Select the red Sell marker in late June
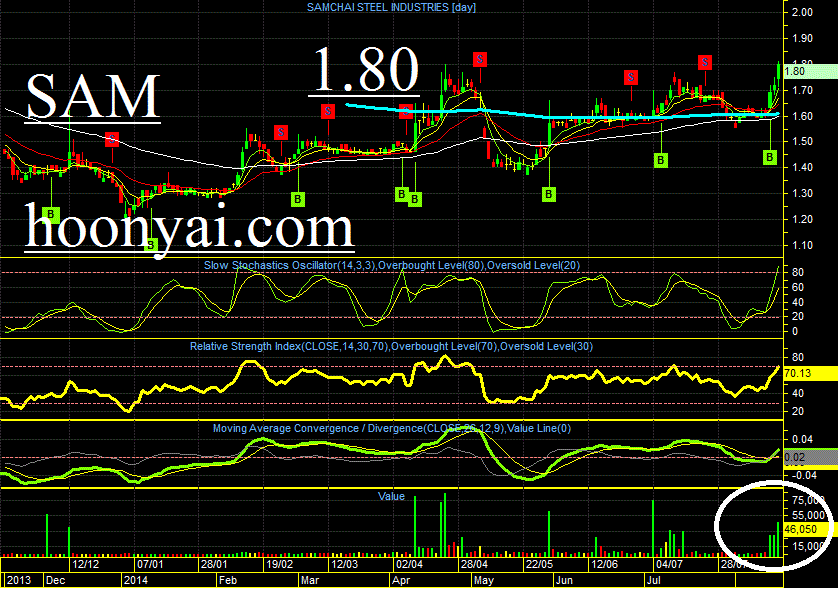This screenshot has width=838, height=594. click(x=631, y=78)
